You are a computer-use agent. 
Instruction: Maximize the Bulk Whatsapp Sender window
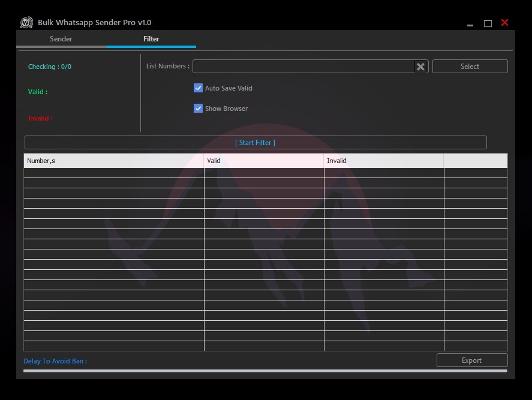pyautogui.click(x=488, y=23)
